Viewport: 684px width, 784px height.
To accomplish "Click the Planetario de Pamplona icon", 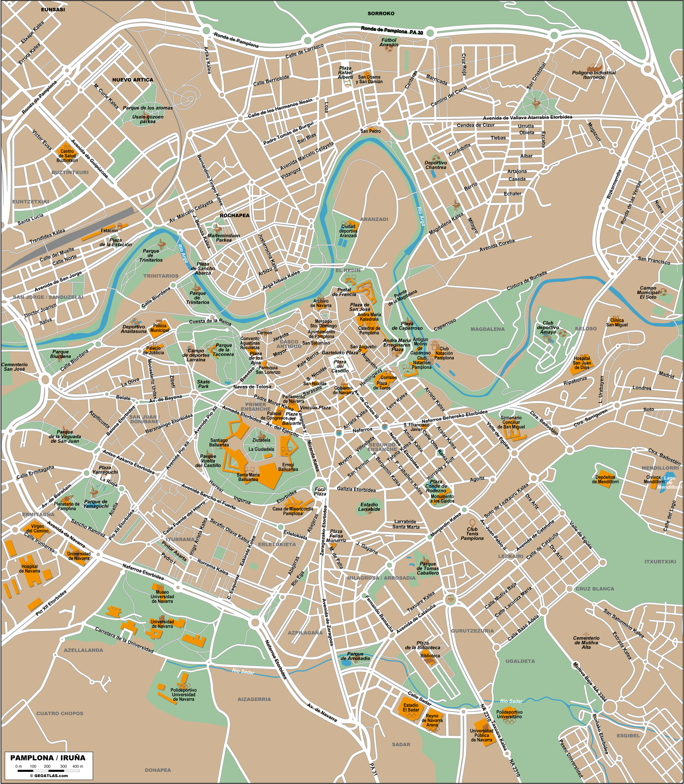I will click(66, 499).
